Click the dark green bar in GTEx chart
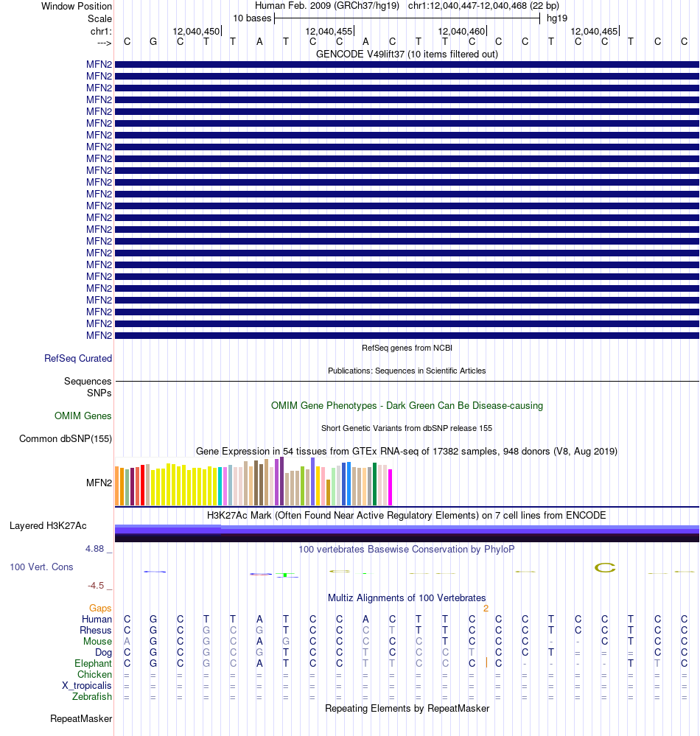Viewport: 700px width, 736px height. pyautogui.click(x=374, y=484)
